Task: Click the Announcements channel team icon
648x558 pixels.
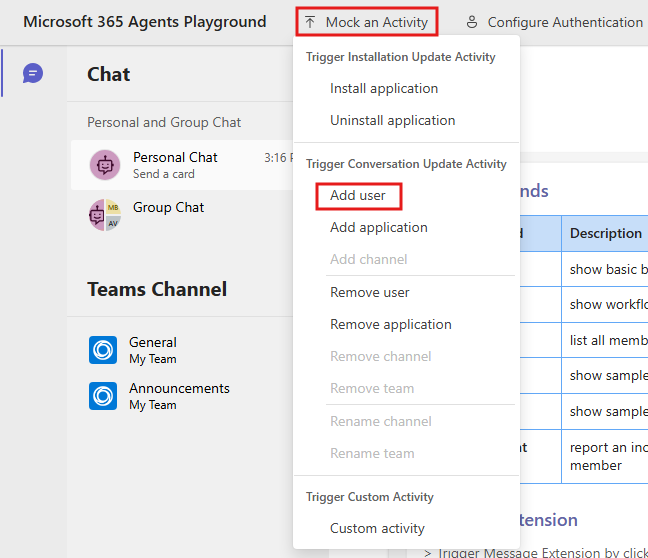Action: pos(103,396)
